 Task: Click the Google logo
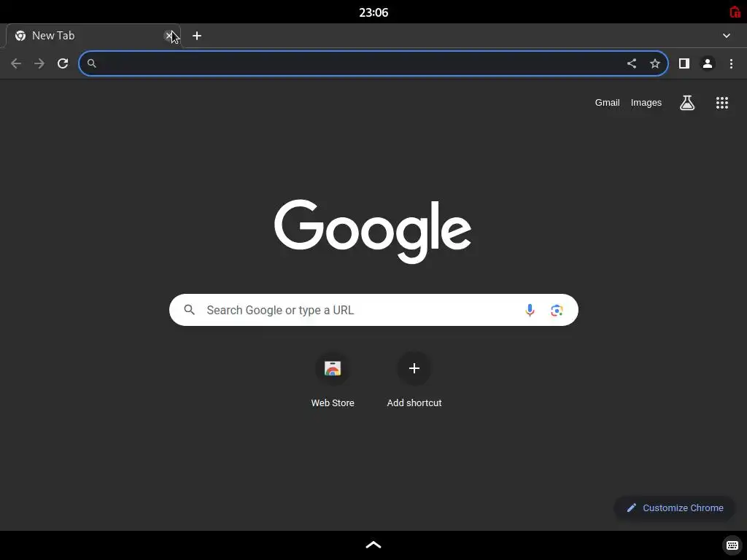373,231
